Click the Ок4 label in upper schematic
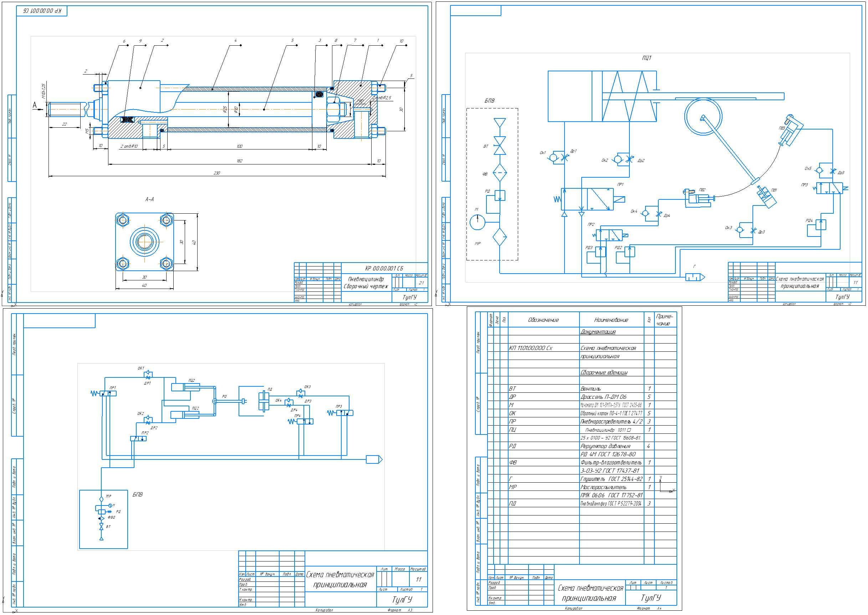The width and height of the screenshot is (868, 615). [634, 211]
